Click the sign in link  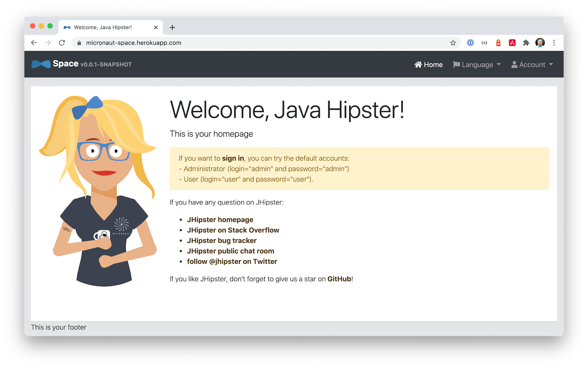click(x=233, y=158)
